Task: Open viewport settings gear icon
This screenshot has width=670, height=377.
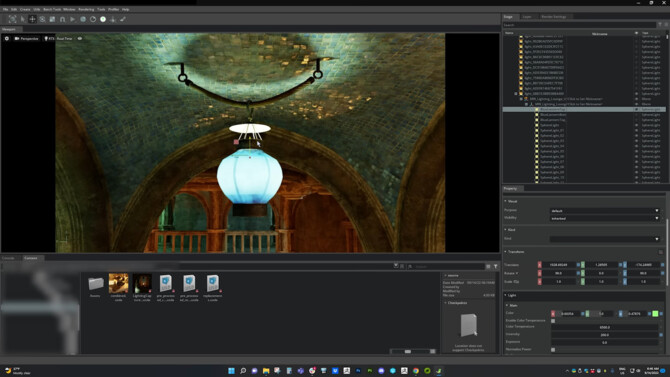Action: click(x=7, y=38)
